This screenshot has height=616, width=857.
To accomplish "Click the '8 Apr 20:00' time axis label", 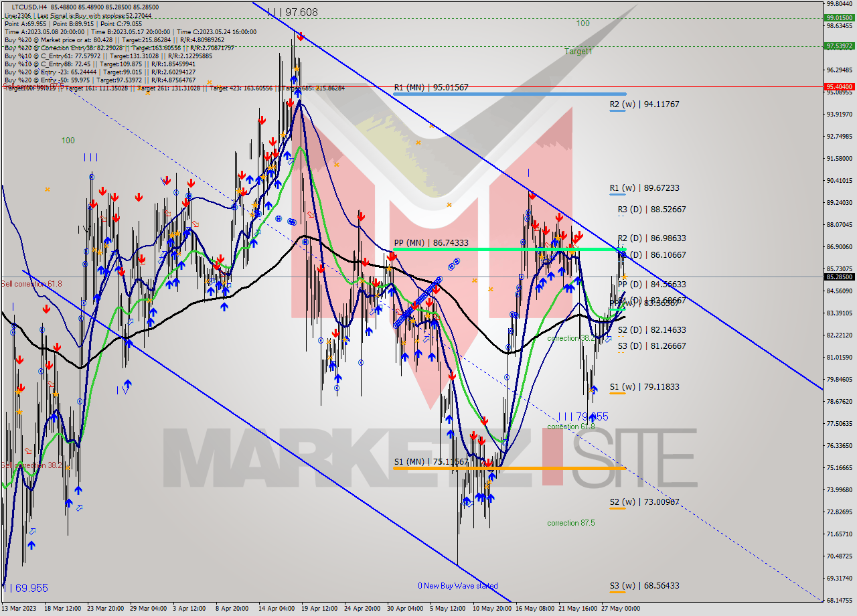I will point(232,609).
